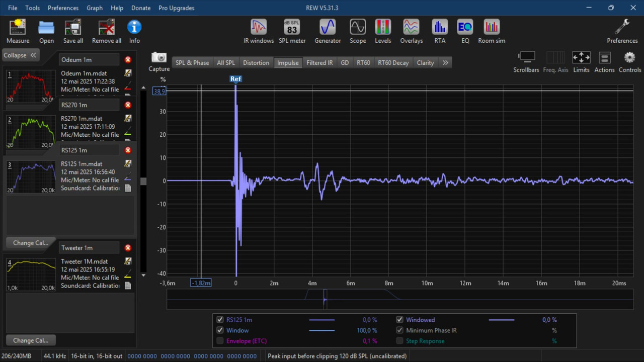Enable the Step Response trace

(x=399, y=341)
